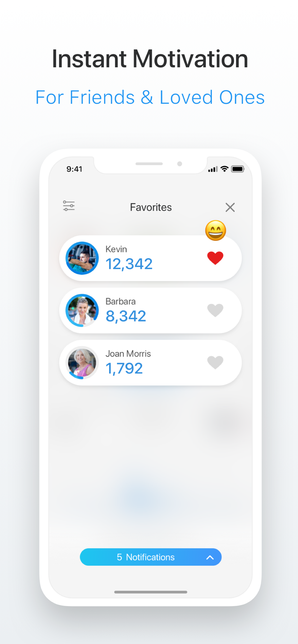Select Joan Morris's step count 1,792
Image resolution: width=298 pixels, height=644 pixels.
(x=124, y=368)
